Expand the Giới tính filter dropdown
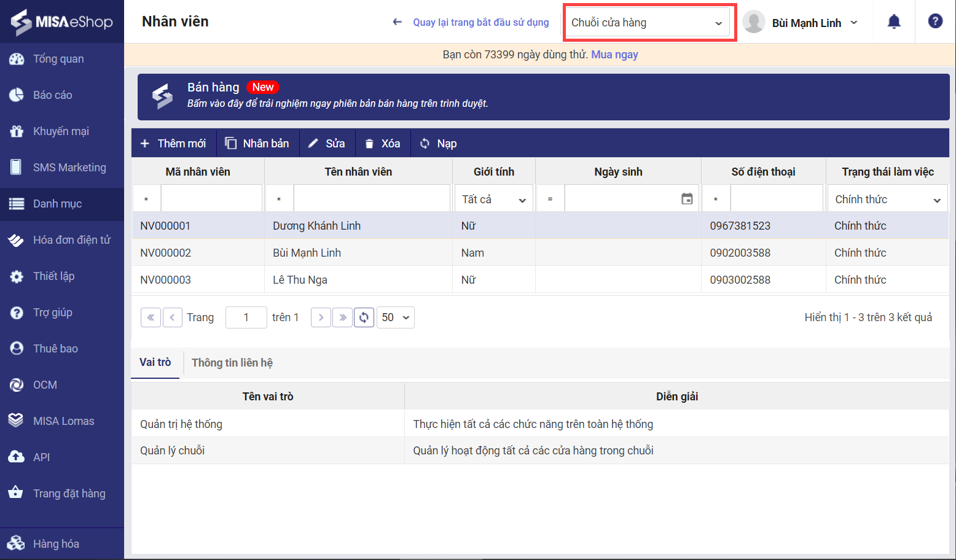The width and height of the screenshot is (956, 560). (494, 200)
